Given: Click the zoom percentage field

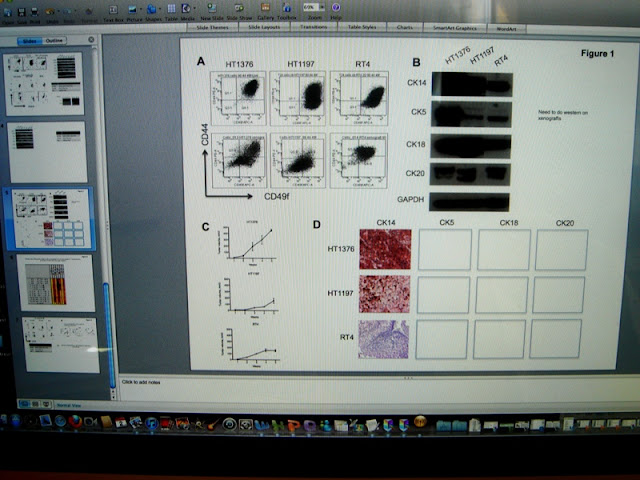Looking at the screenshot, I should (311, 7).
